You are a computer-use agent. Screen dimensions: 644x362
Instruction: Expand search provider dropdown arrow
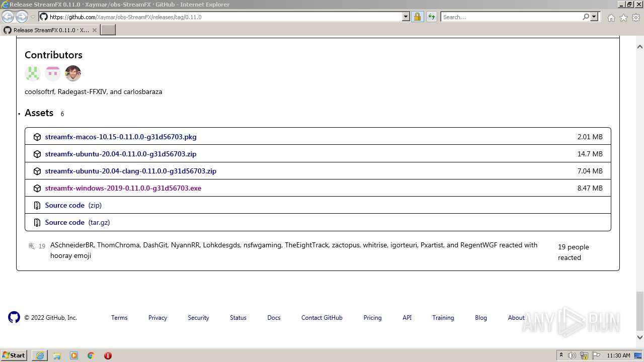tap(594, 17)
